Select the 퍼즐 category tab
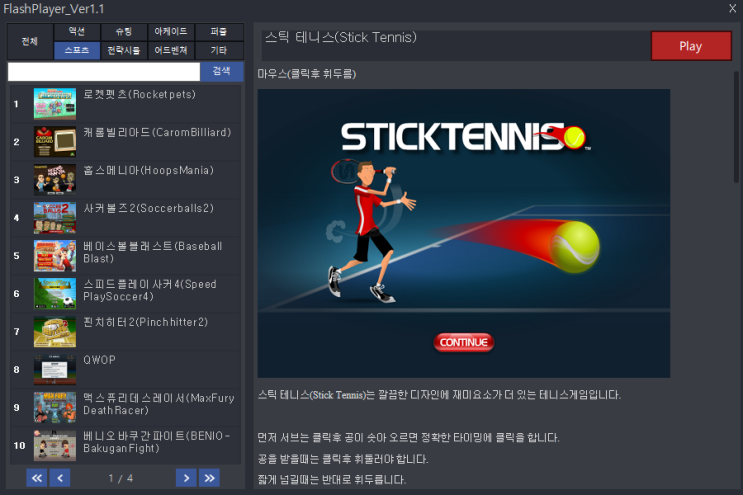 219,32
